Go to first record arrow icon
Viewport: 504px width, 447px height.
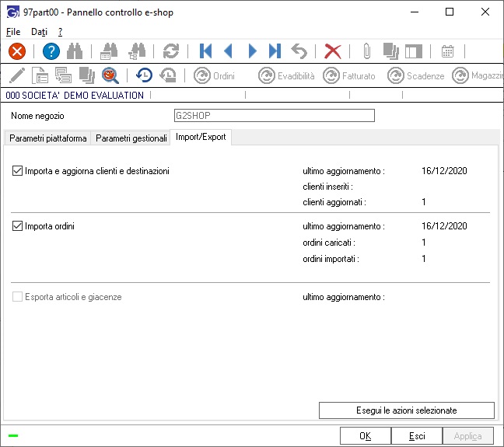[x=205, y=51]
